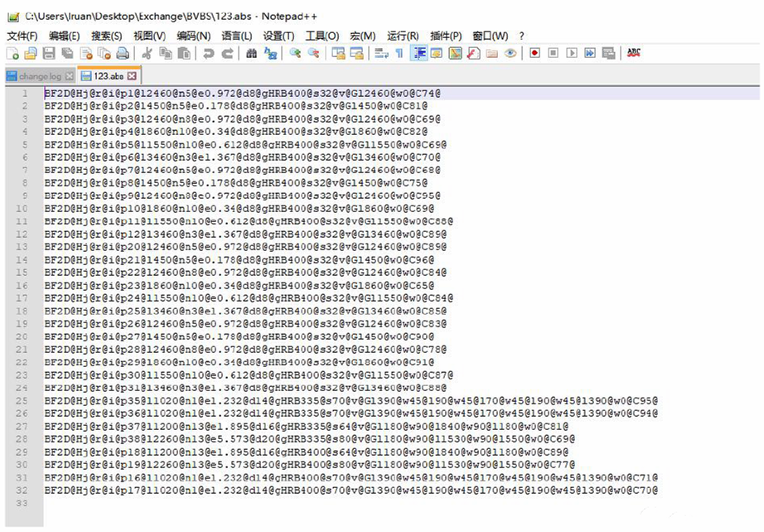
Task: Stop macro recording
Action: pos(553,52)
